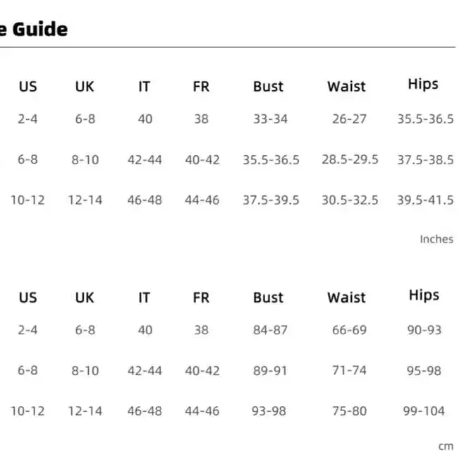Select the Bust header in inches table

(268, 87)
